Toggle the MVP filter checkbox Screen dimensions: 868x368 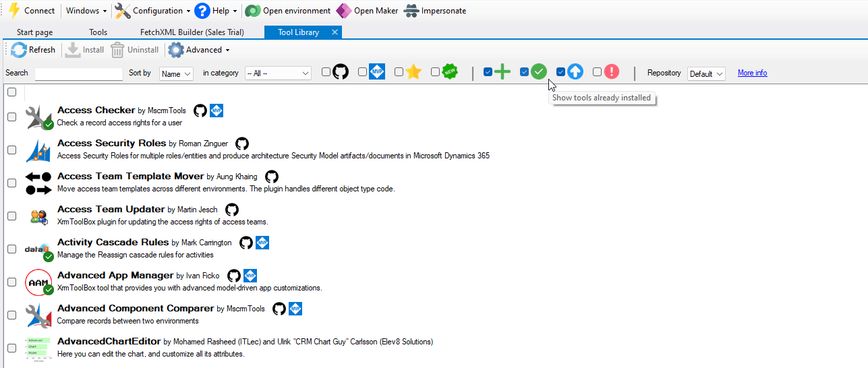click(x=363, y=72)
